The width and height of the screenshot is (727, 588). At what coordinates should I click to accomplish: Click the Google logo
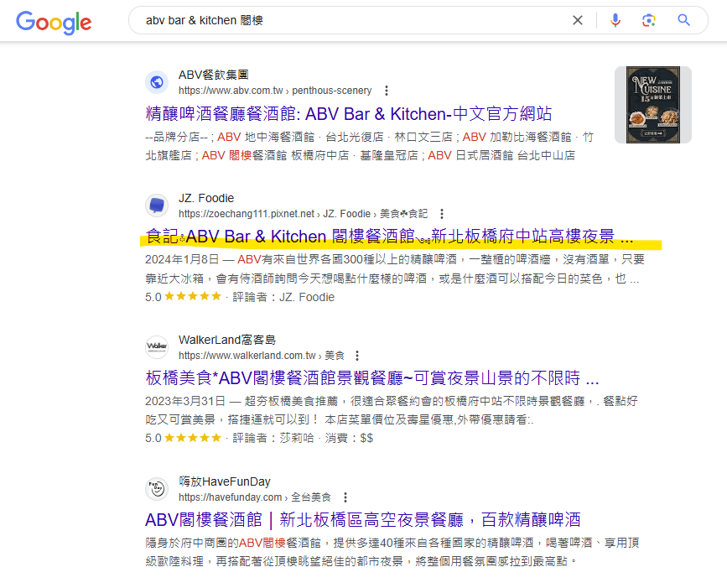pos(54,22)
